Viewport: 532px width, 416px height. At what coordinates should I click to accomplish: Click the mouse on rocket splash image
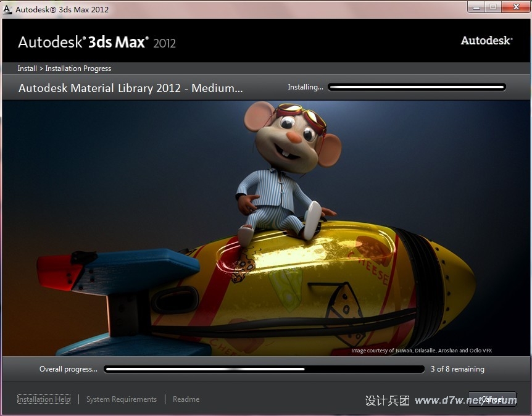(266, 228)
